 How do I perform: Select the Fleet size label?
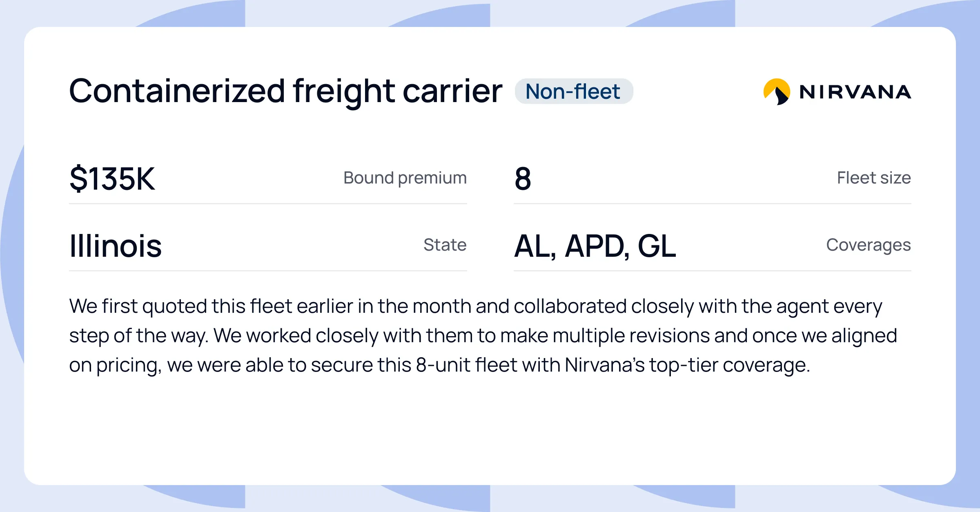pos(874,178)
